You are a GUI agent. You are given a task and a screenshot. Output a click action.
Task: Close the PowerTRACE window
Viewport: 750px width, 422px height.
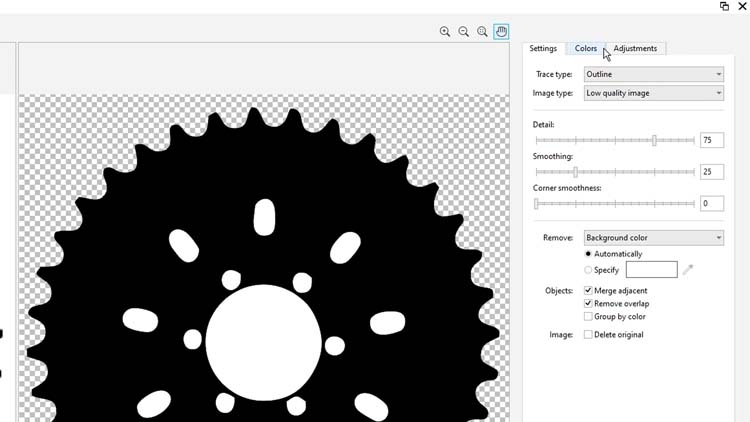[743, 6]
